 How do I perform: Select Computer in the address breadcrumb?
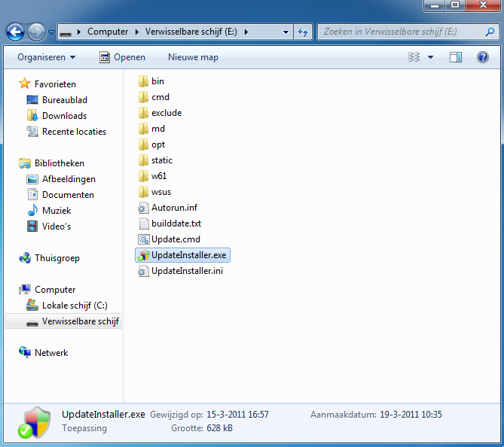(108, 32)
